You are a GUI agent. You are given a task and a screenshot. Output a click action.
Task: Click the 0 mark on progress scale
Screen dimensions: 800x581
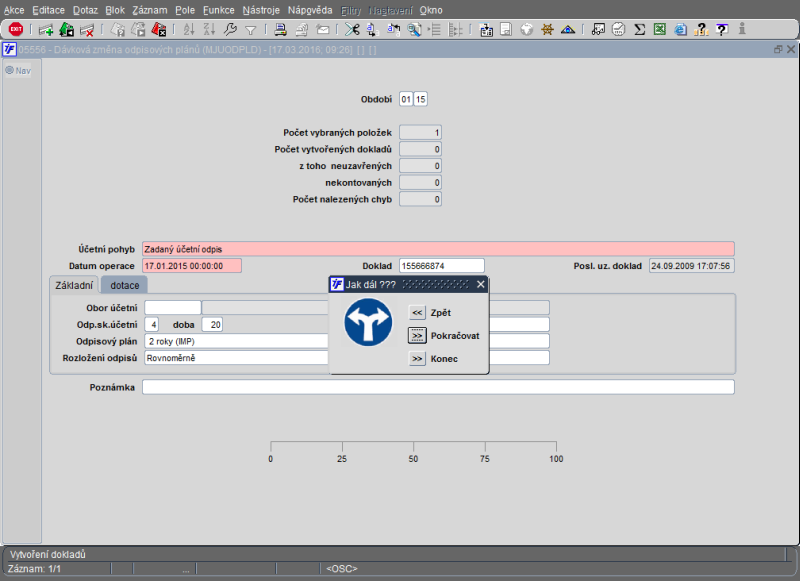[270, 459]
